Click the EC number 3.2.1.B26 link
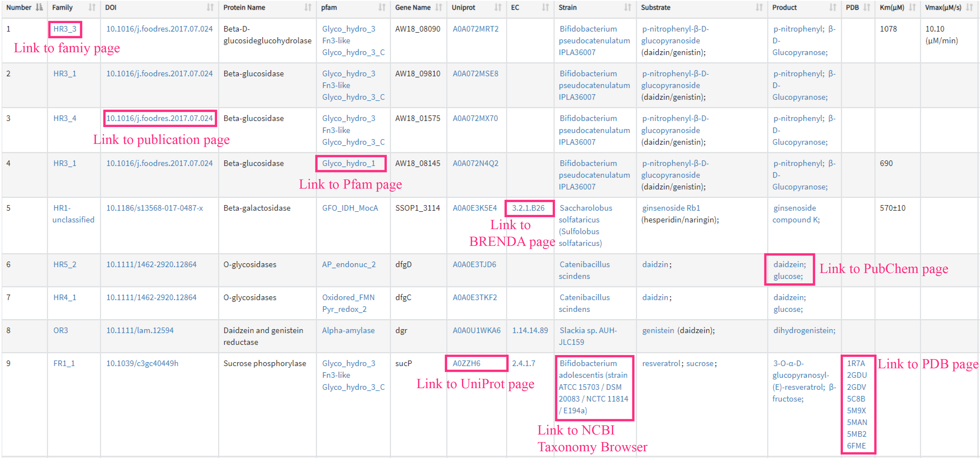The width and height of the screenshot is (980, 458). pos(528,208)
